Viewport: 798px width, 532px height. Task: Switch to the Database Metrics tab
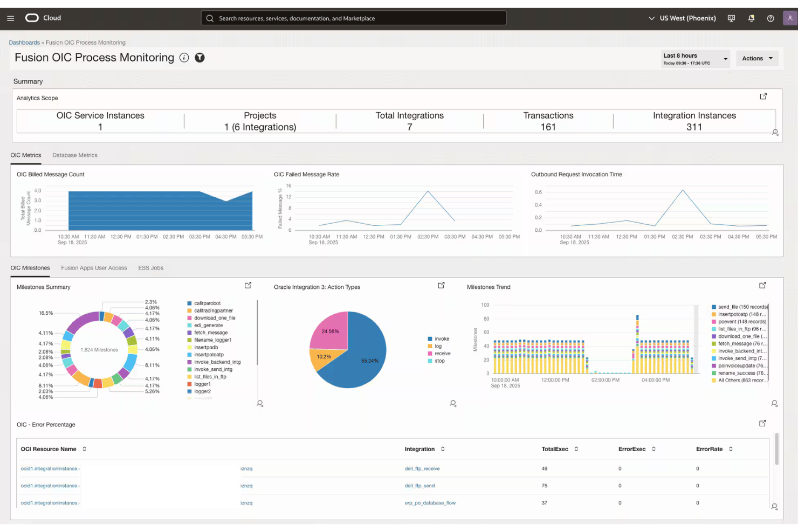pos(75,155)
